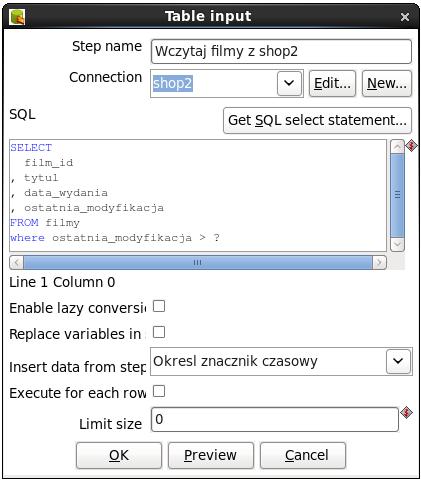Click the Table input icon in title bar
This screenshot has height=482, width=421.
(x=17, y=17)
